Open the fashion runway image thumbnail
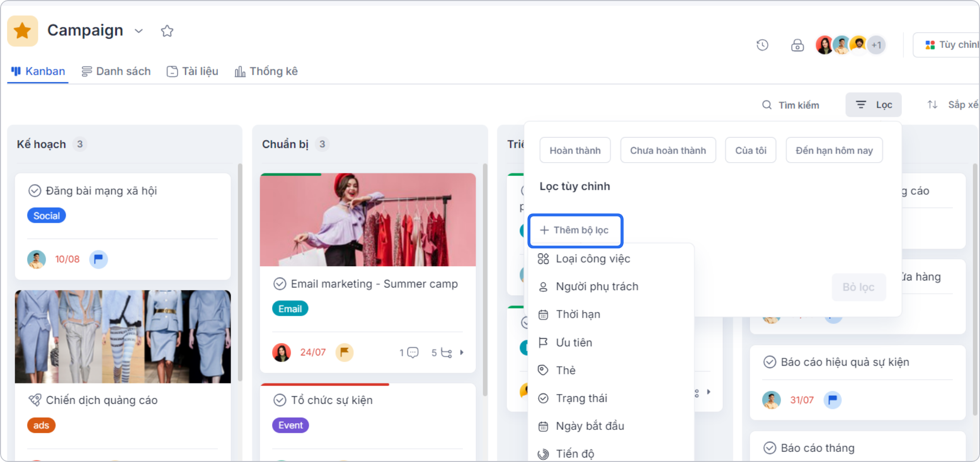The width and height of the screenshot is (980, 462). click(122, 337)
